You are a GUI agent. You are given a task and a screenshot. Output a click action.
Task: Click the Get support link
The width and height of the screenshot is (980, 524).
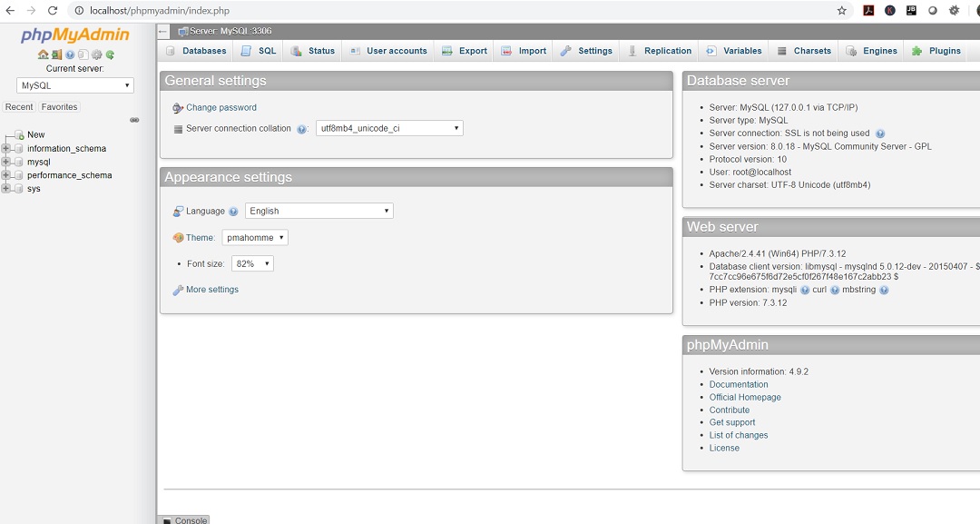point(732,422)
